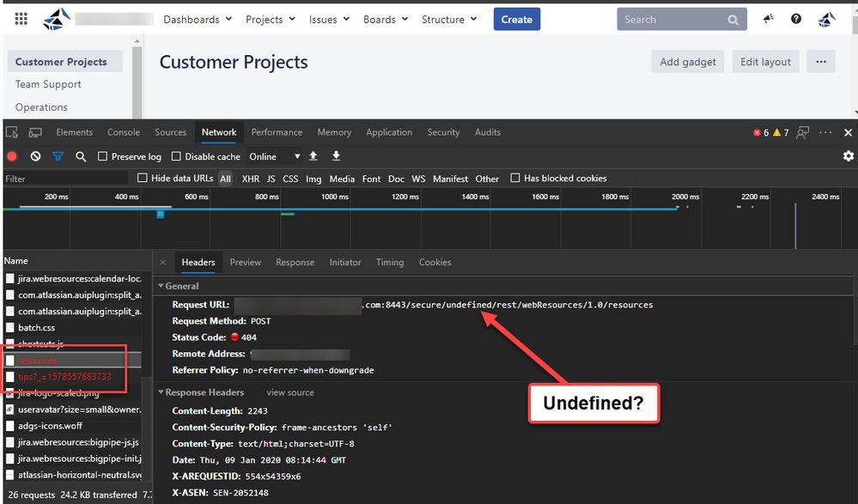The image size is (858, 504).
Task: Enable the Disable cache checkbox
Action: coord(176,156)
